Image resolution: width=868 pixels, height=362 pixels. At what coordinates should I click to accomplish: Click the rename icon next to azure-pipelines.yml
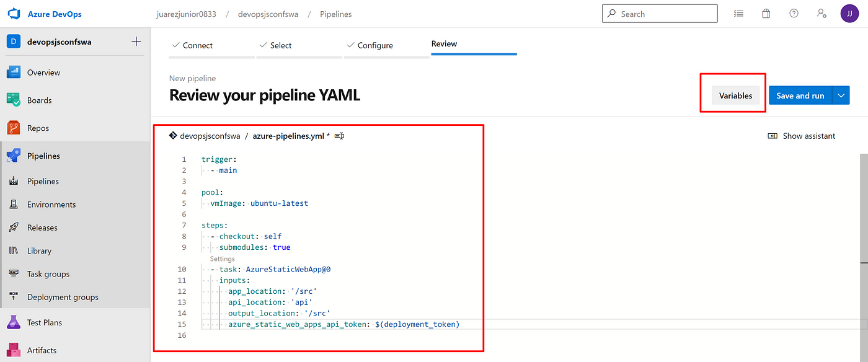point(339,136)
